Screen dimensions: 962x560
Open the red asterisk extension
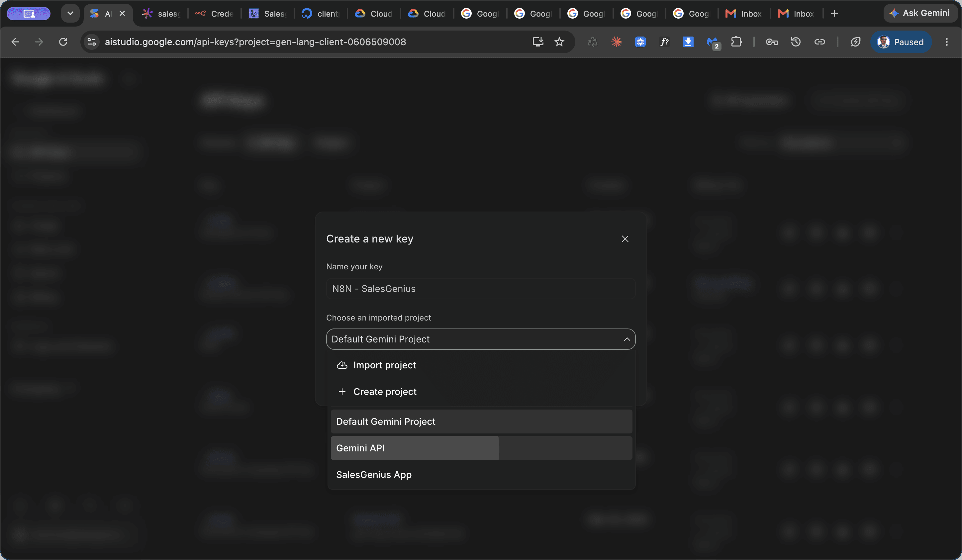617,42
